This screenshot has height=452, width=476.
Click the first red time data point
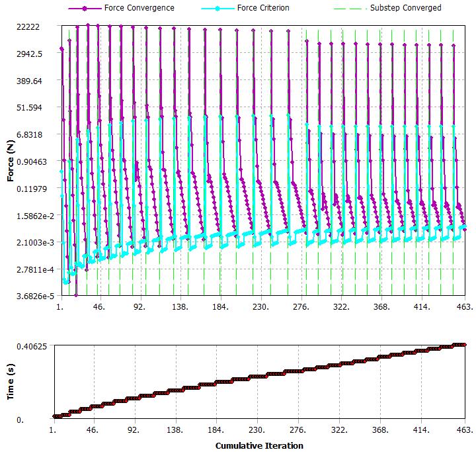tap(54, 416)
